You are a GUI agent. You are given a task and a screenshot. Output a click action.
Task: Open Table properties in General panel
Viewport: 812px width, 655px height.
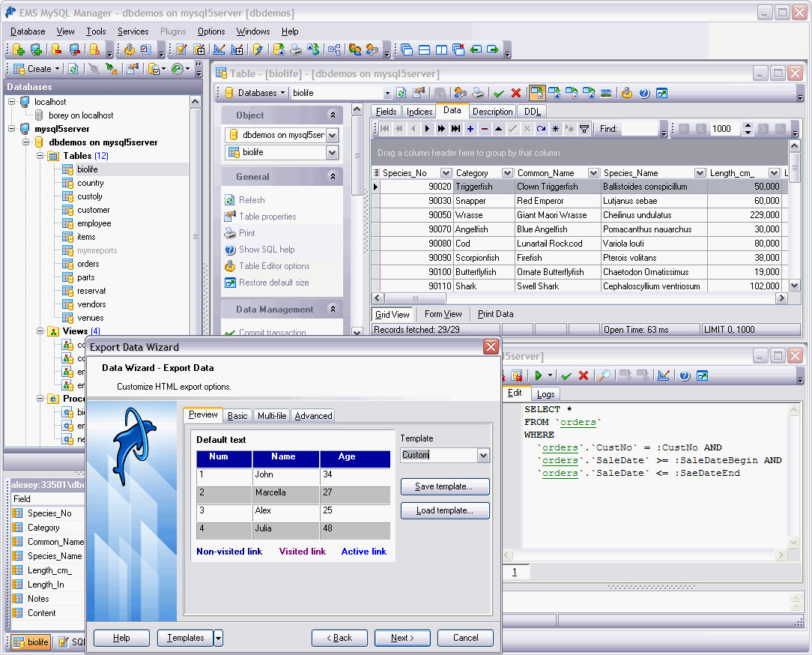coord(267,217)
